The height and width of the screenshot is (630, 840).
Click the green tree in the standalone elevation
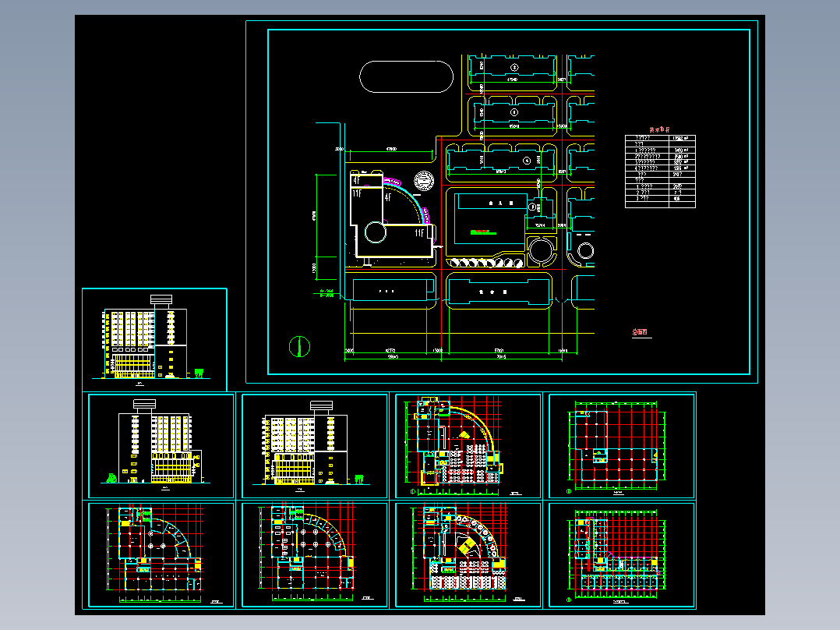click(199, 373)
